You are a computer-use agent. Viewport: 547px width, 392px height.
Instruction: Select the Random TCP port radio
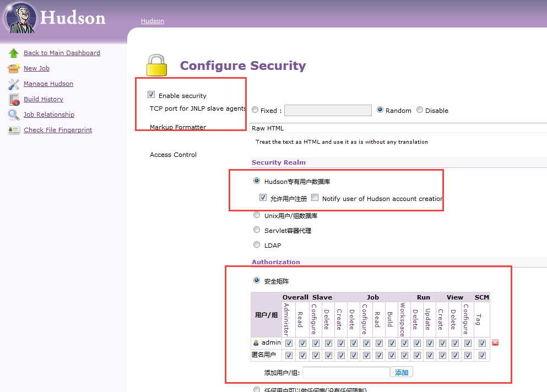point(380,110)
